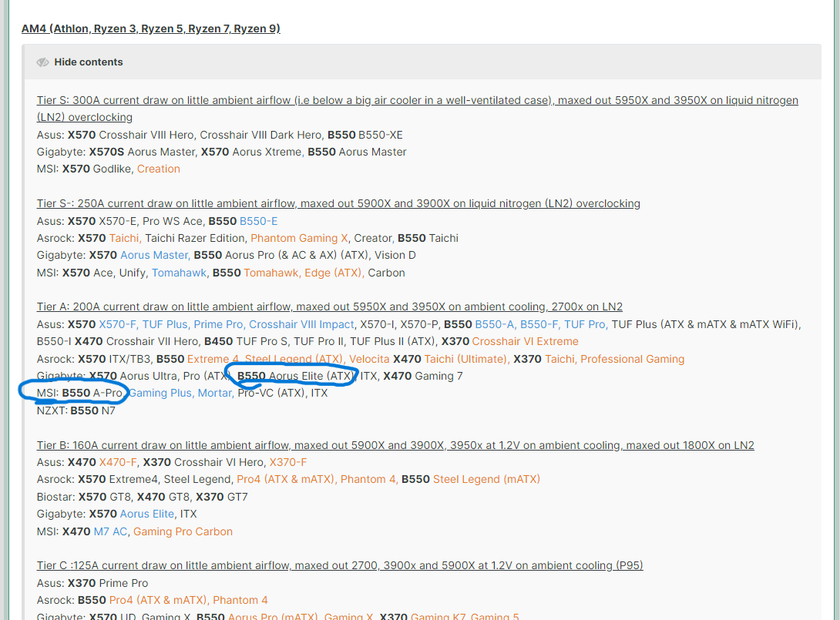Open X470 Taichi (Ultimate) link
Screen dimensions: 840x620
(x=466, y=359)
